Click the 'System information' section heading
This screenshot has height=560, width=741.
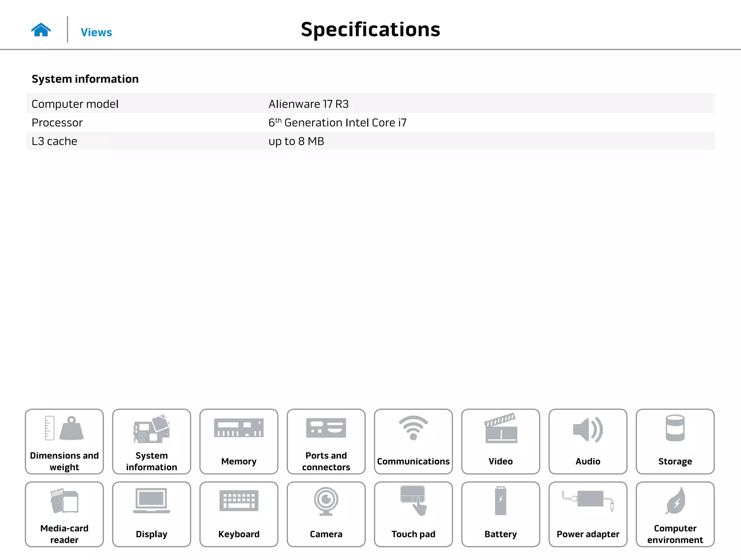(x=85, y=79)
